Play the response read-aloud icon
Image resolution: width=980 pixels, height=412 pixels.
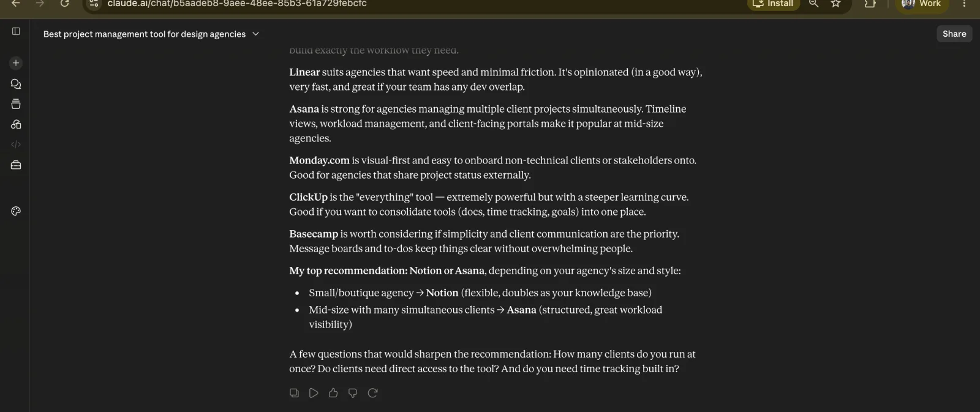coord(314,393)
